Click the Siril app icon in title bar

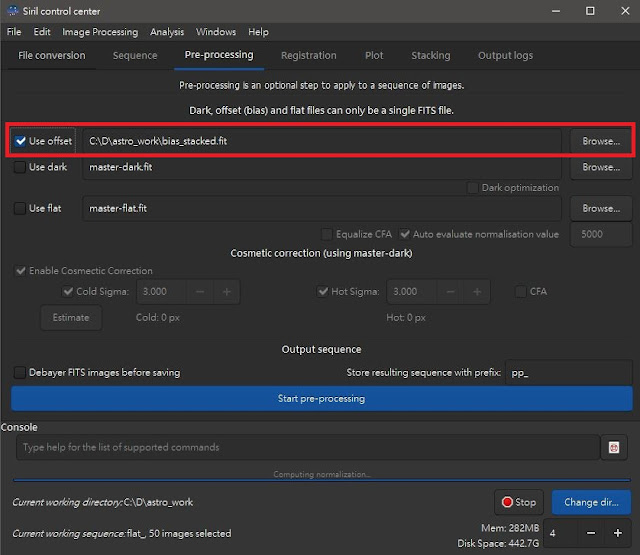click(13, 11)
